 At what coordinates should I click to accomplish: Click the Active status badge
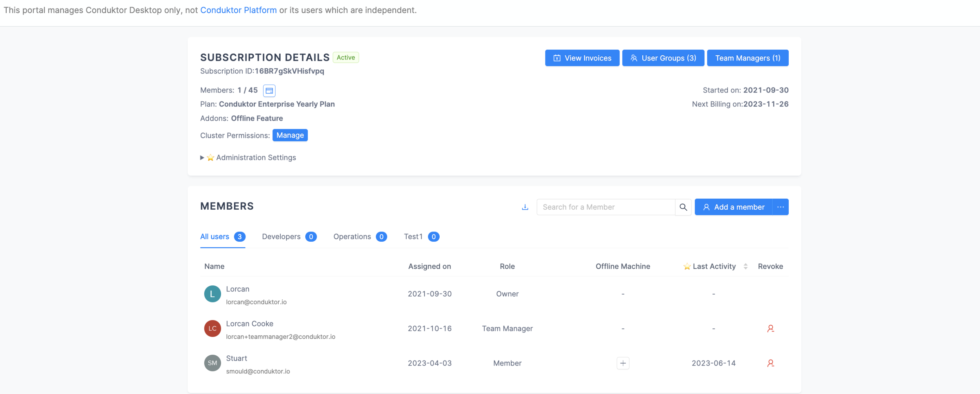point(346,57)
